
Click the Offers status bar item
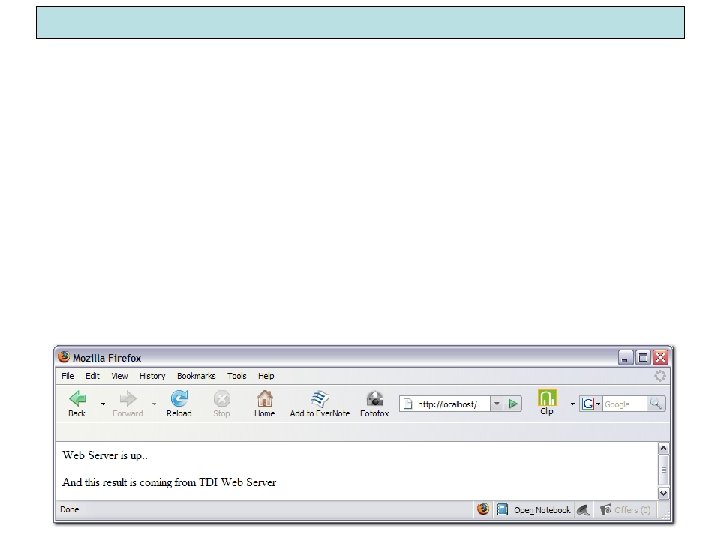tap(625, 510)
